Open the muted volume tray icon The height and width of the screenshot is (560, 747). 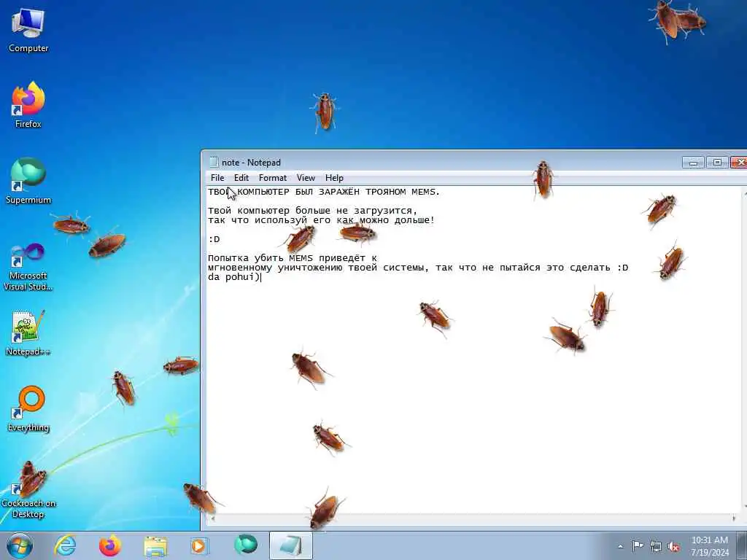[x=673, y=546]
